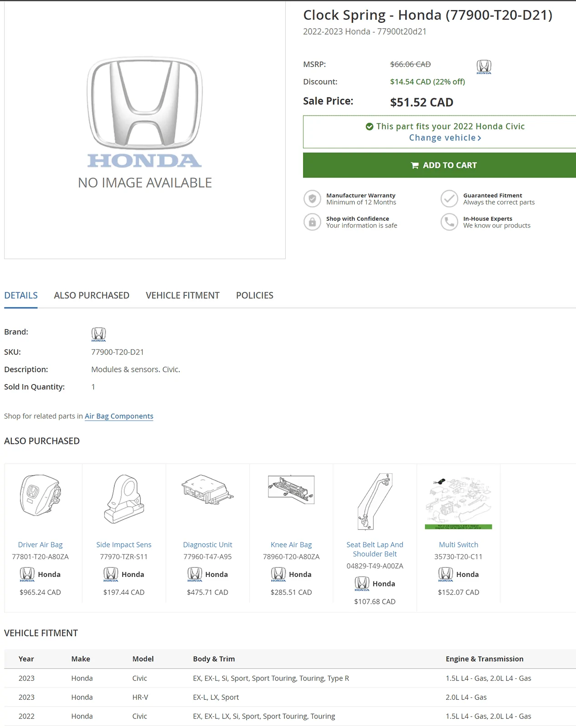Viewport: 576px width, 728px height.
Task: Add the Clock Spring to cart
Action: 440,165
